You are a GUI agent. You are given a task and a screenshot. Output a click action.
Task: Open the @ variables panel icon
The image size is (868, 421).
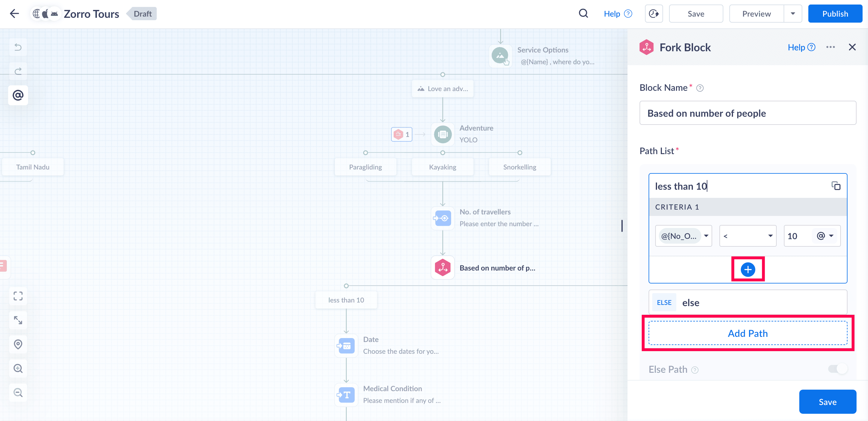18,95
